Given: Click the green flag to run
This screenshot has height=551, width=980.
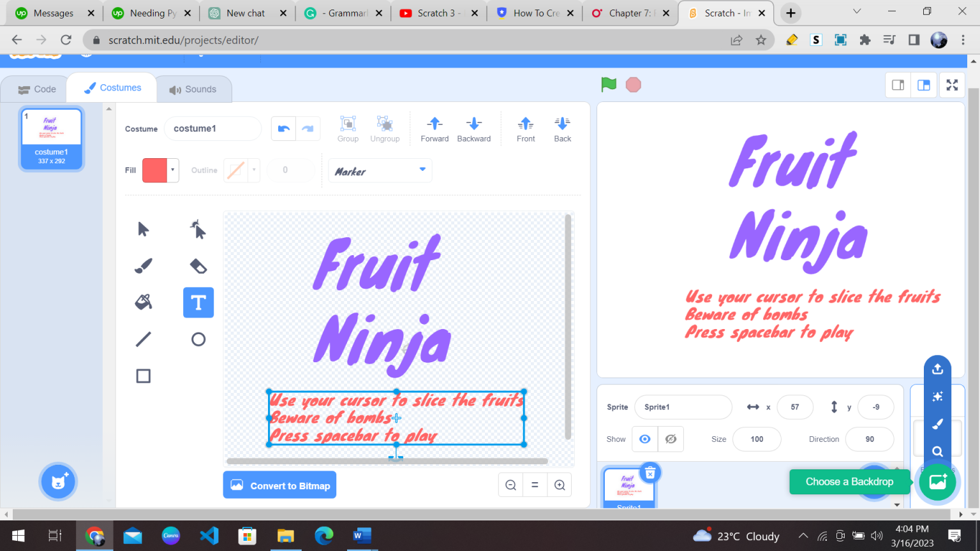Looking at the screenshot, I should click(x=607, y=84).
